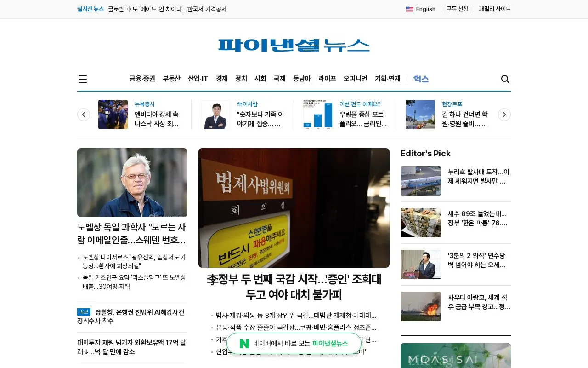Open the Nobel scientist portrait photo

[132, 183]
